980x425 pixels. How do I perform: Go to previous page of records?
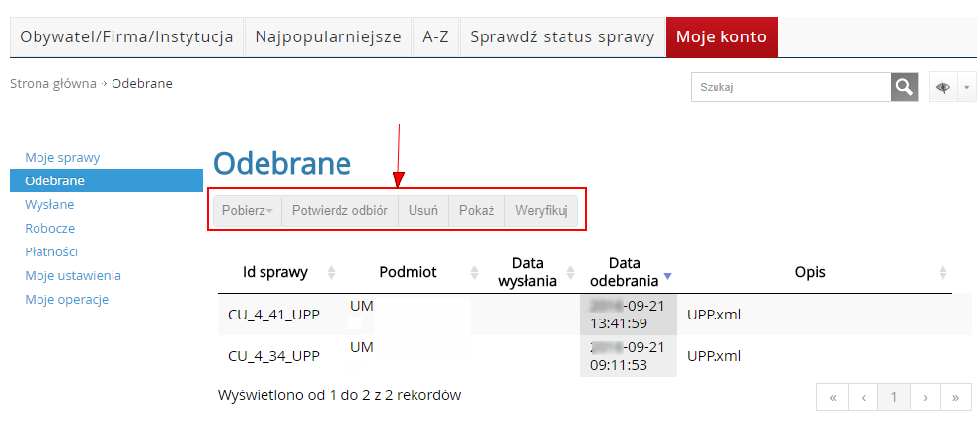point(864,397)
